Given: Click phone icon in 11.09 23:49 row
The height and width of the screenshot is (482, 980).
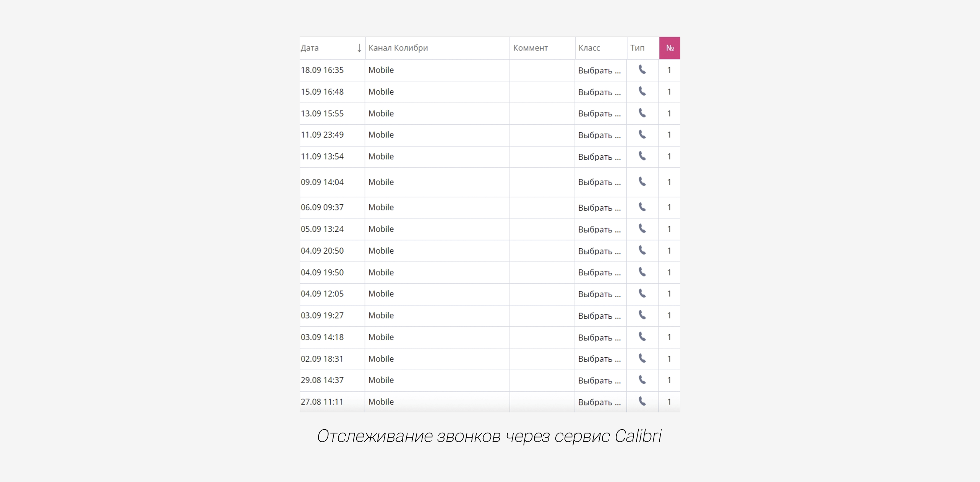Looking at the screenshot, I should pos(642,135).
